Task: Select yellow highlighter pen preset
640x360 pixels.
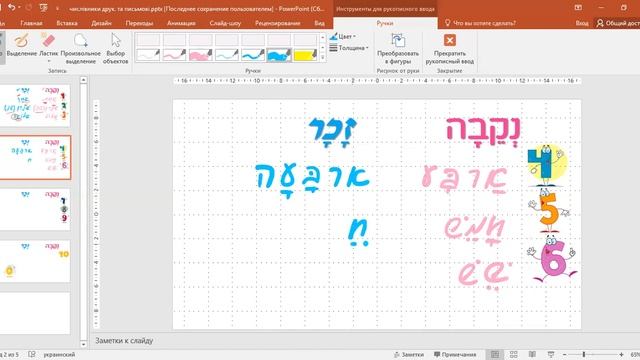Action: pos(305,55)
